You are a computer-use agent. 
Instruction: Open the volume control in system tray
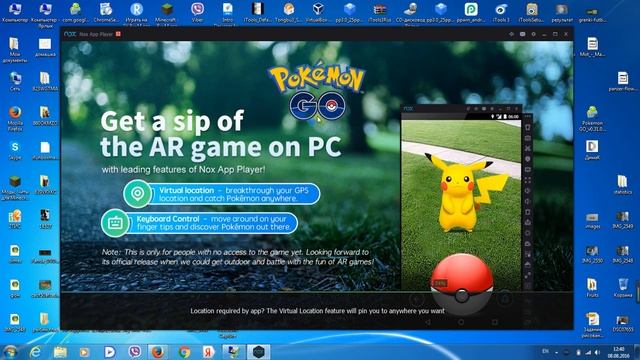point(598,352)
